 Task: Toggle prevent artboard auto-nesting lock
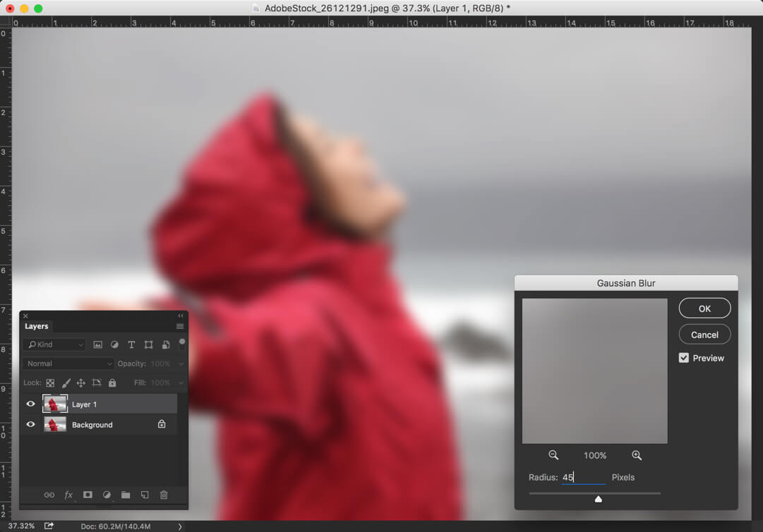pos(97,383)
